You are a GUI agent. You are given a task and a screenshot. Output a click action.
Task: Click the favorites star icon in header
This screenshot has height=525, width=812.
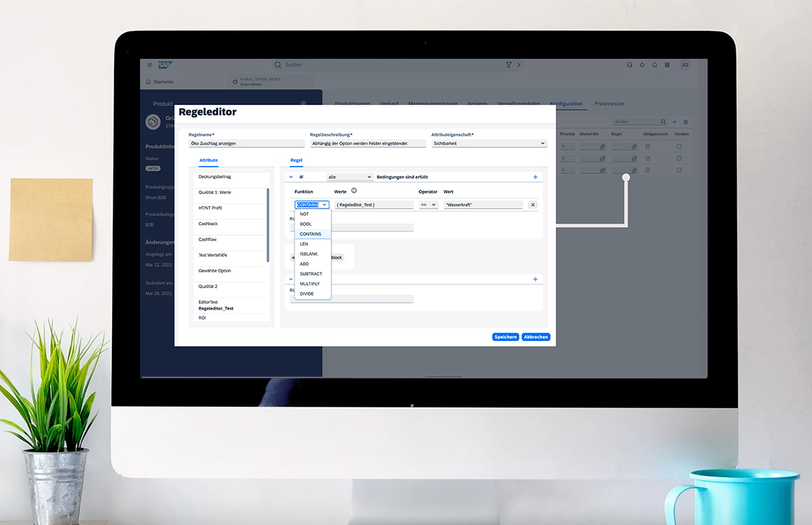[x=642, y=65]
